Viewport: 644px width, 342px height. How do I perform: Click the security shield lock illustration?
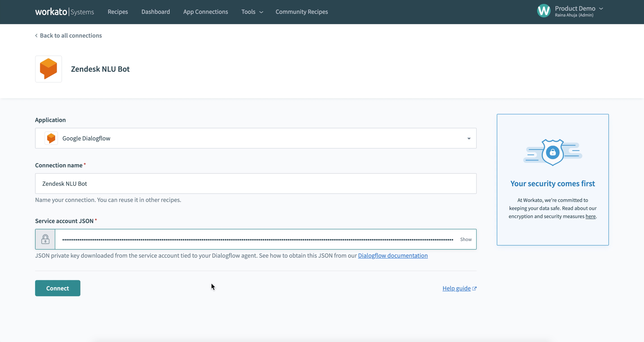tap(552, 152)
